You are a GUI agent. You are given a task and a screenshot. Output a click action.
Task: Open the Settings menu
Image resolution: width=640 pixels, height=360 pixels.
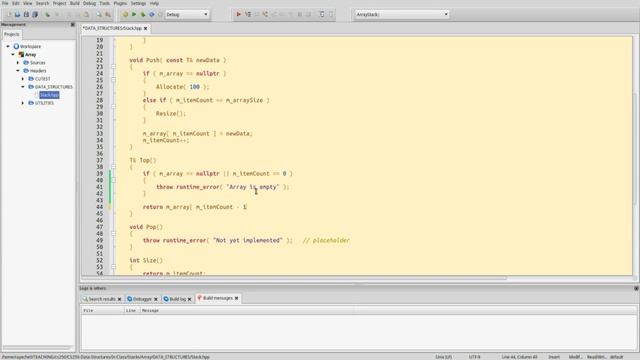pos(138,3)
